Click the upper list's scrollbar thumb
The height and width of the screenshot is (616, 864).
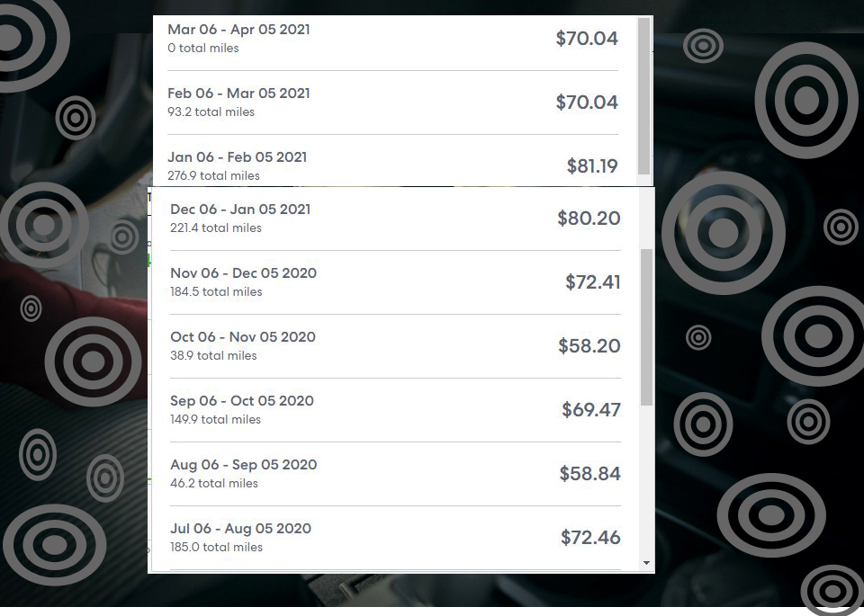[x=643, y=96]
